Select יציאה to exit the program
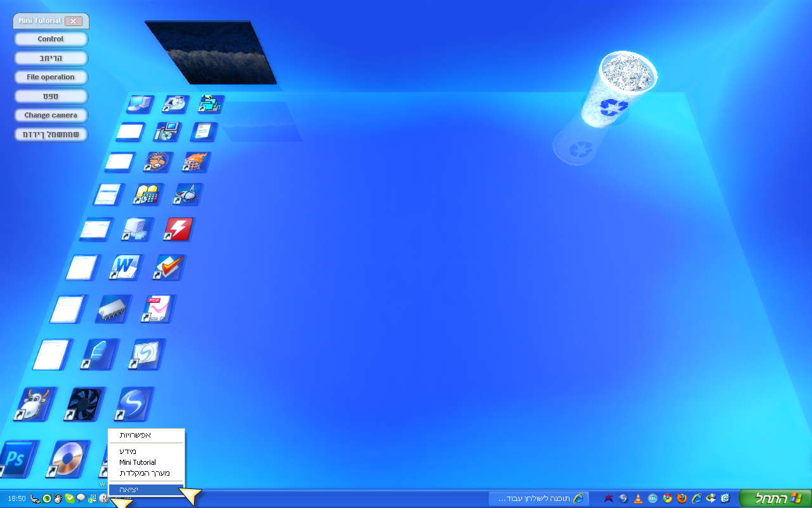Viewport: 812px width, 508px height. tap(146, 490)
